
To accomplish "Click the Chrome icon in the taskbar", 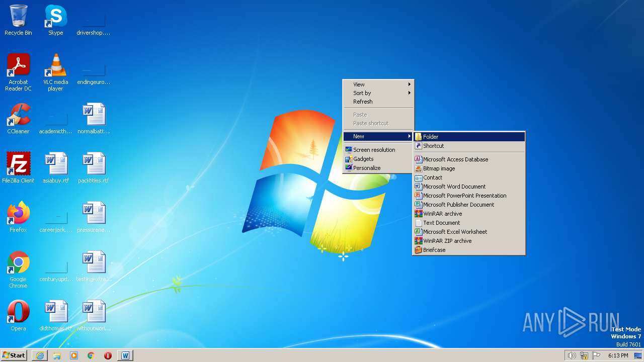I will coord(91,355).
